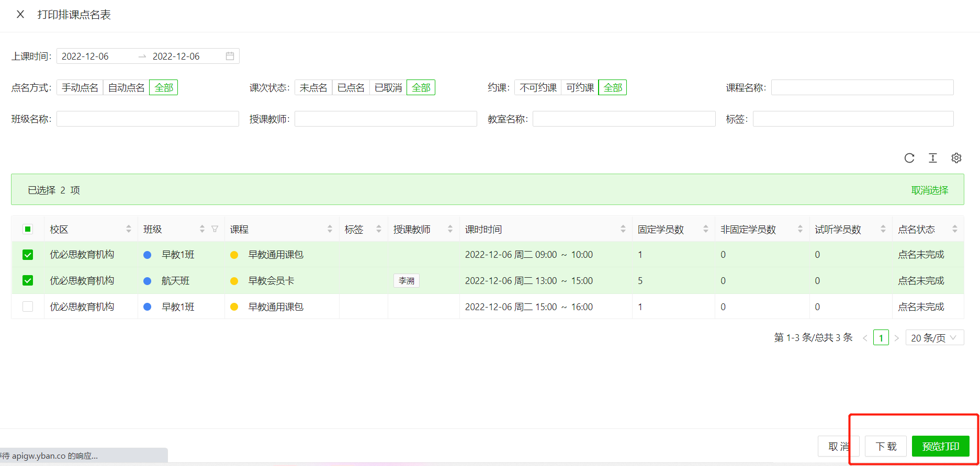Sort by 课时时间 column arrows
The width and height of the screenshot is (980, 466).
coord(623,229)
